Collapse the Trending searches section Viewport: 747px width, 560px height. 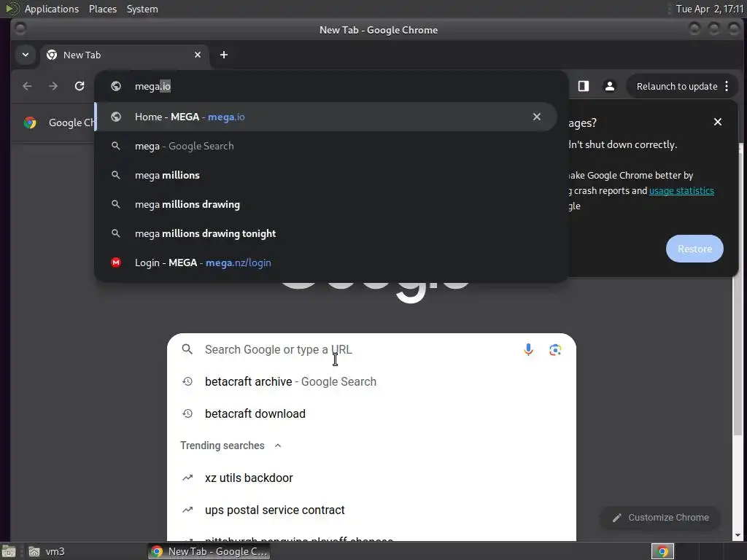(278, 446)
